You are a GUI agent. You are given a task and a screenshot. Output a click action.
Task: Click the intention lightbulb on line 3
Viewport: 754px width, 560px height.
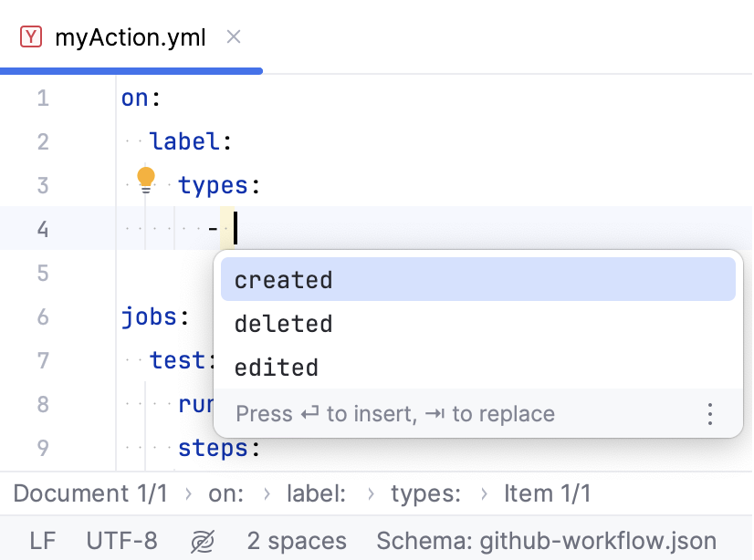point(146,178)
